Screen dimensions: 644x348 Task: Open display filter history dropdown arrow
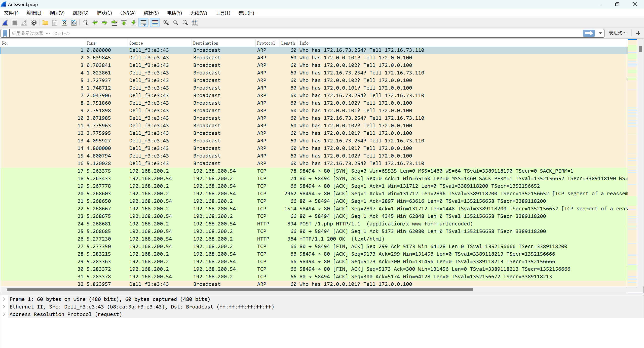coord(600,33)
